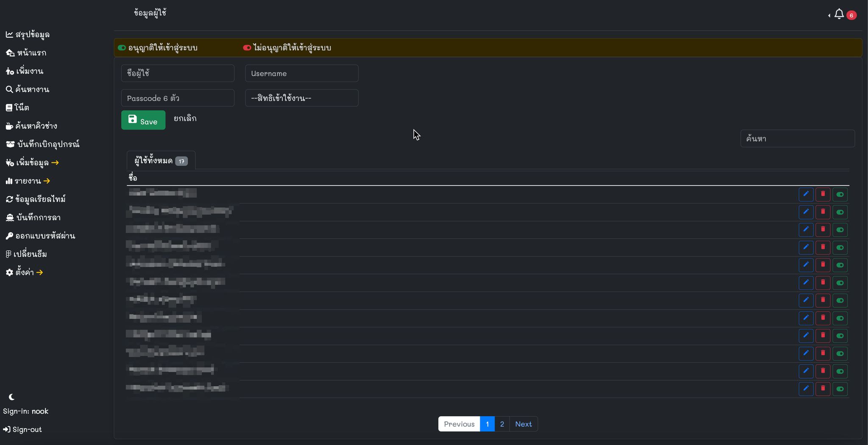
Task: Click the green Save button
Action: [143, 120]
